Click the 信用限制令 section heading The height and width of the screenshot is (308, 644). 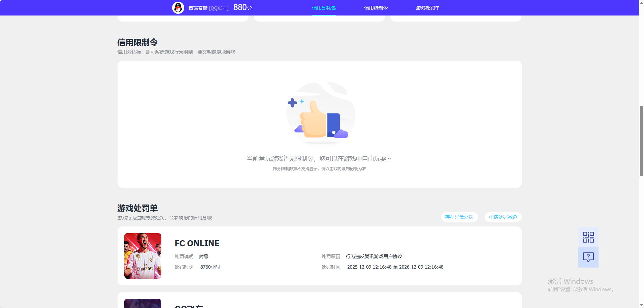(x=137, y=42)
